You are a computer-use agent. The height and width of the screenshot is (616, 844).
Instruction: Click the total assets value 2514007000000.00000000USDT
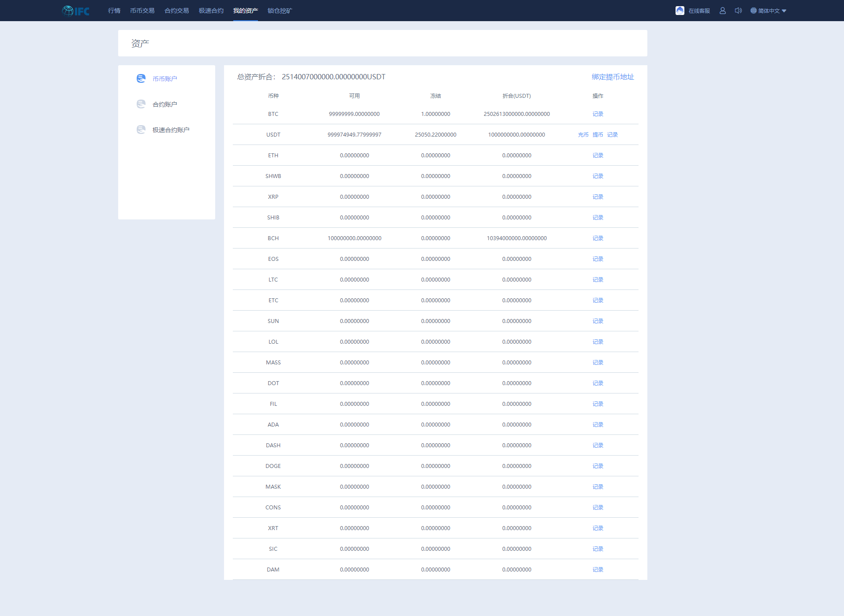333,77
